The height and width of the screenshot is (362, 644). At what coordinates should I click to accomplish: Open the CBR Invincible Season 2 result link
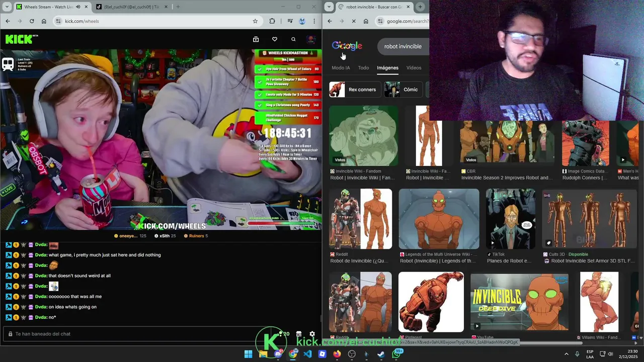pyautogui.click(x=506, y=177)
